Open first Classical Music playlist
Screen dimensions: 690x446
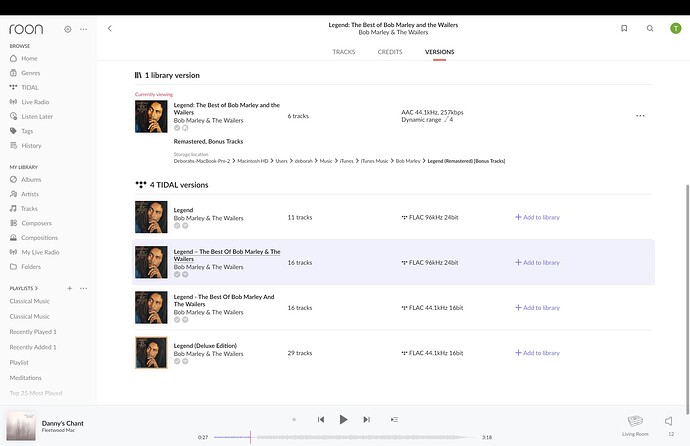tap(29, 301)
